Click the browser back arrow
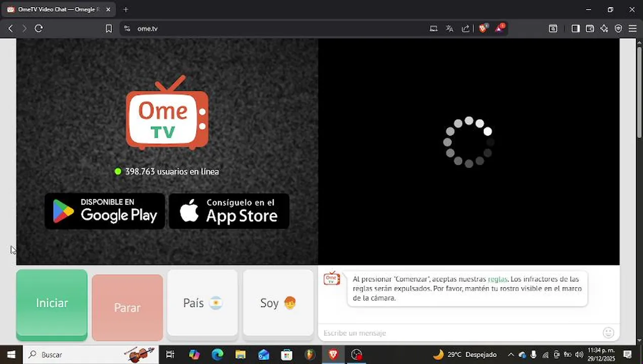This screenshot has width=643, height=364. [11, 29]
